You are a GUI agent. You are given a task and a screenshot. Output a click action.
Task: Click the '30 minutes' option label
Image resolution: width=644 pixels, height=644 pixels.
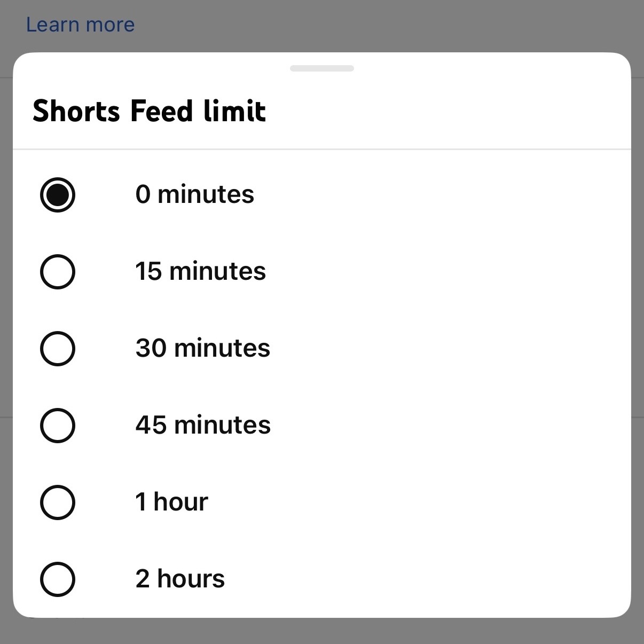coord(202,348)
